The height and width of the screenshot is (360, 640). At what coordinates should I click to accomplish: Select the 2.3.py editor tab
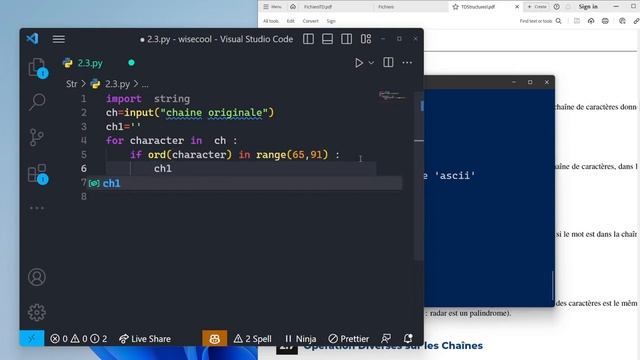tap(90, 63)
